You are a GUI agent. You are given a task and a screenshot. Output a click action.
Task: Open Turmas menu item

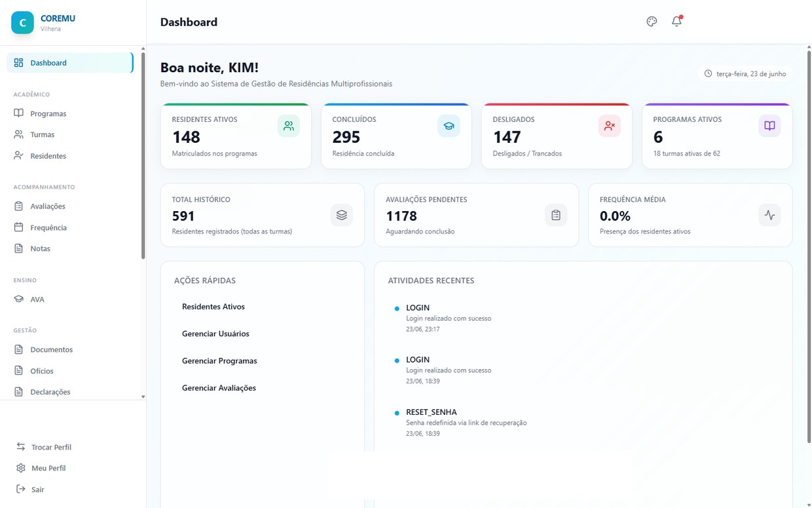70,134
